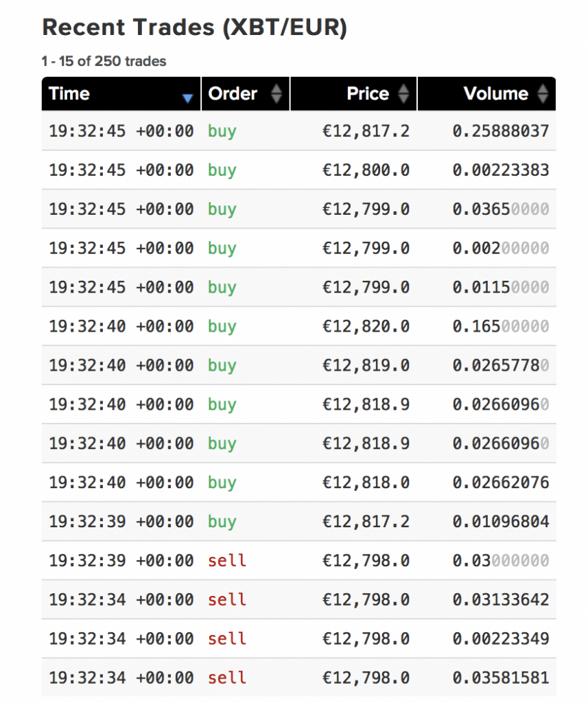Click the buy label in the 19:32:39 row

[x=222, y=522]
